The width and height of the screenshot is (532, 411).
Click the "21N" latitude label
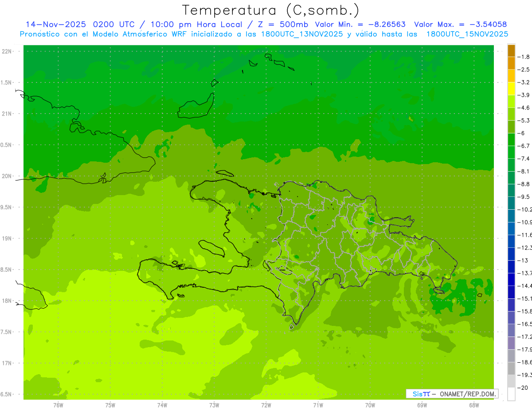point(7,114)
